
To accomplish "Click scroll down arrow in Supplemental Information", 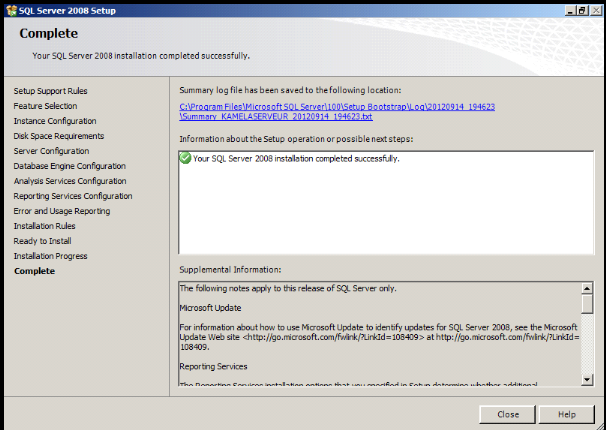I will (587, 379).
